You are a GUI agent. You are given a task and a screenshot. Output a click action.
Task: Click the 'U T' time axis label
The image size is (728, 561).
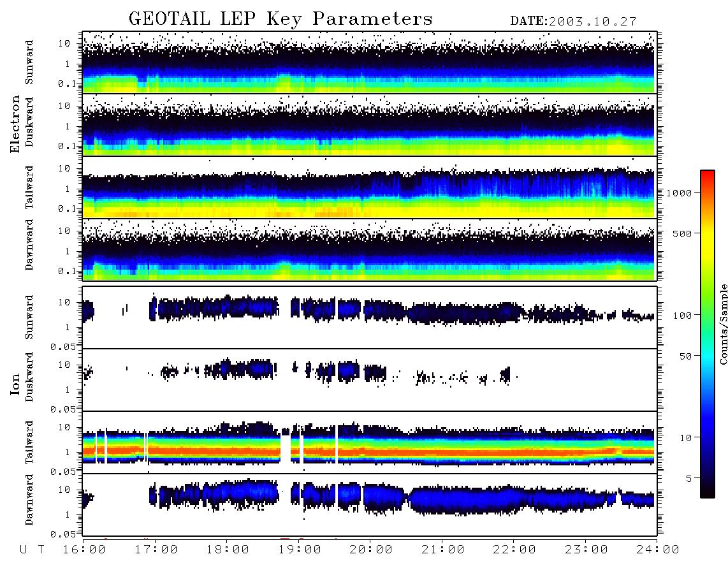[32, 550]
